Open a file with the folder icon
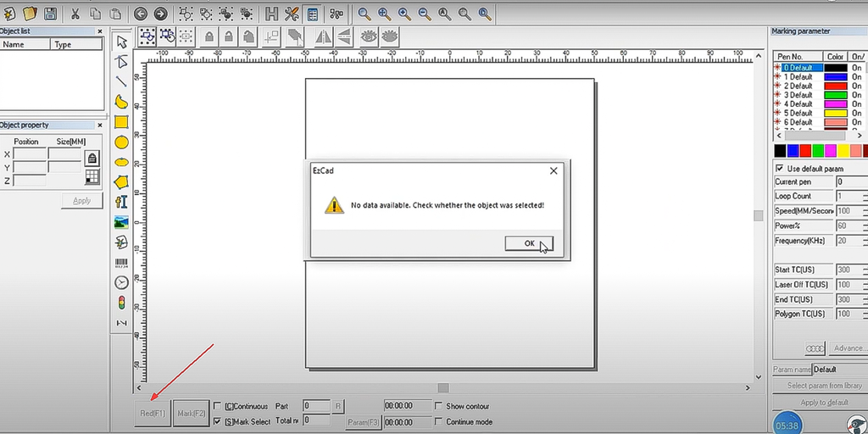The height and width of the screenshot is (434, 868). point(30,14)
